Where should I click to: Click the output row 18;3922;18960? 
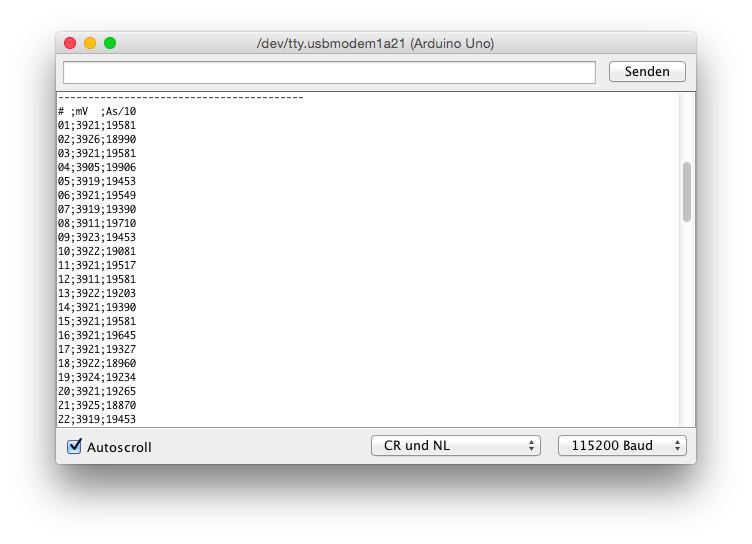tap(97, 363)
